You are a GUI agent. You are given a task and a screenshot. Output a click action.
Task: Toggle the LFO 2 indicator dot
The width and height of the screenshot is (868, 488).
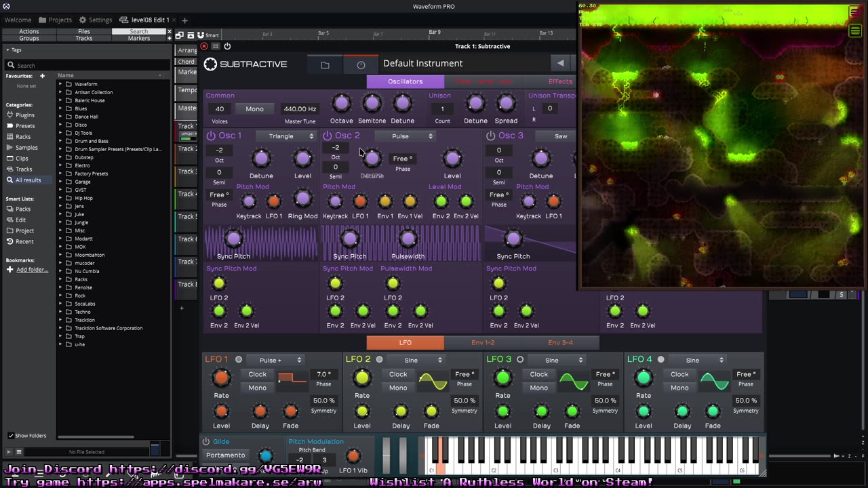[379, 359]
